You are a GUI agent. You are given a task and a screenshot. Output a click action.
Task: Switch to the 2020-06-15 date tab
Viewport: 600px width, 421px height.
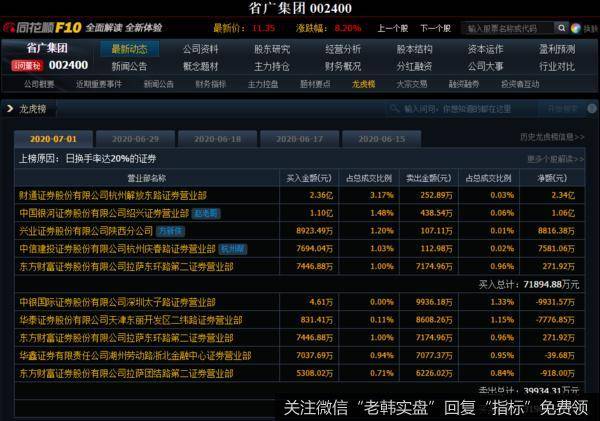[x=382, y=139]
